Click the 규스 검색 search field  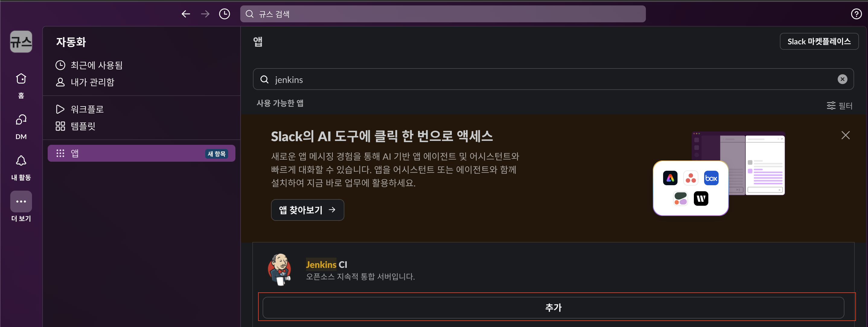pos(443,14)
